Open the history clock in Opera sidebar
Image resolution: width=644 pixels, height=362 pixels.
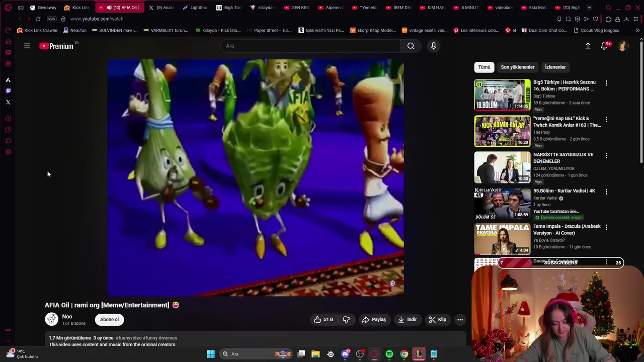pyautogui.click(x=8, y=130)
